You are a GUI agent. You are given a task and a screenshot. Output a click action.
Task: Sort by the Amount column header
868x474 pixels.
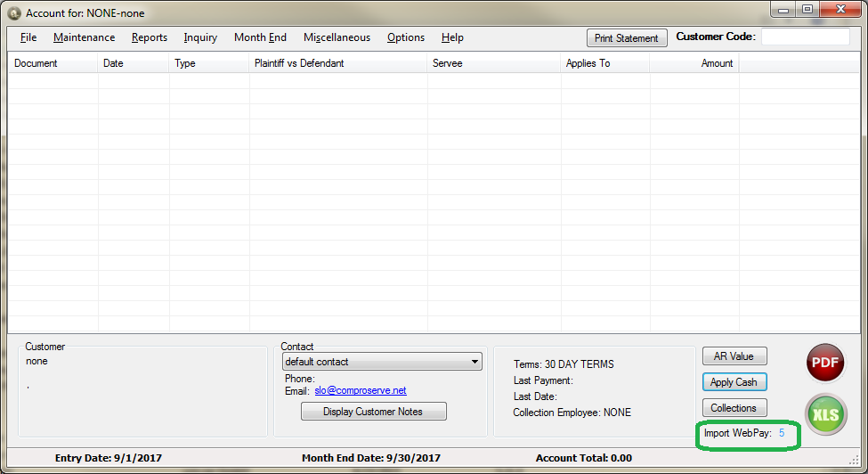click(694, 63)
